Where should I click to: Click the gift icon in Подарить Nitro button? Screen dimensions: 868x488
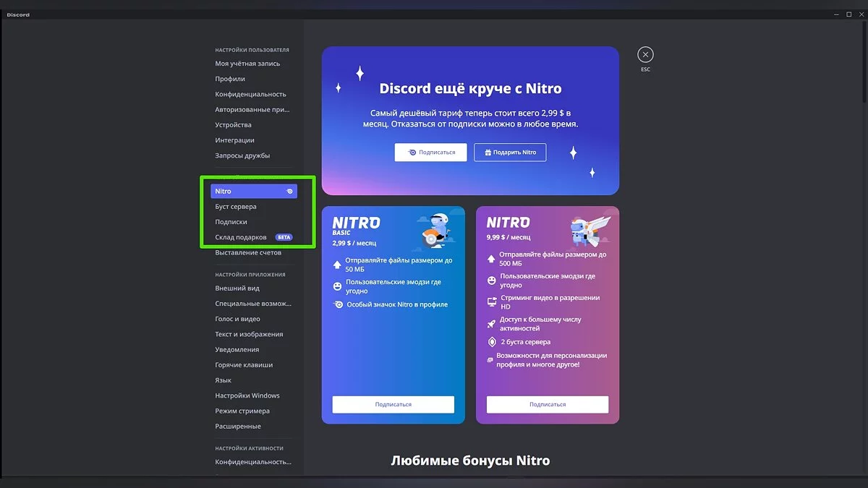tap(488, 153)
